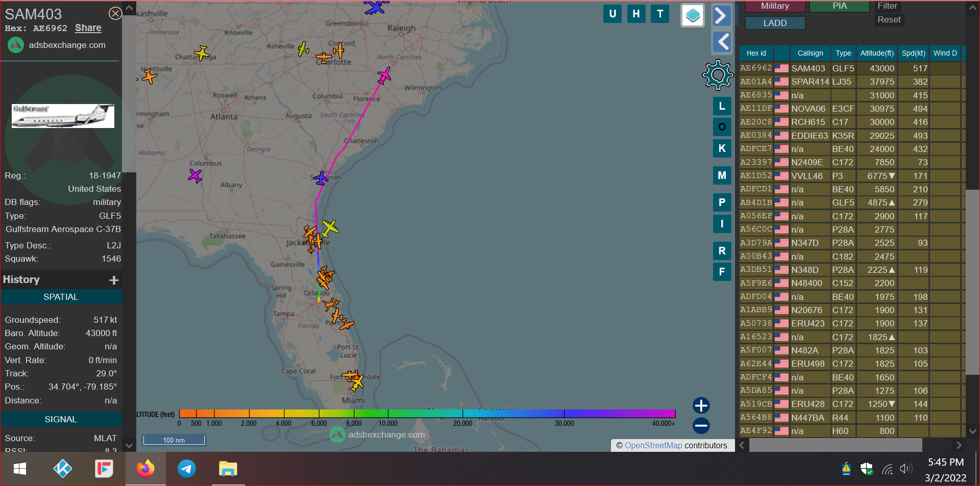The image size is (980, 486).
Task: Toggle the P map option button
Action: pyautogui.click(x=722, y=202)
